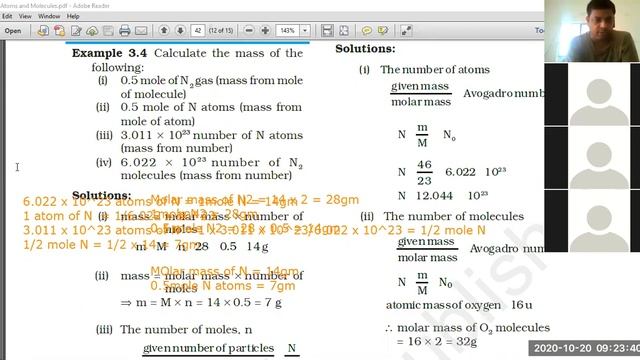Click the 'Example 3.4' heading text
The image size is (640, 360).
point(109,53)
